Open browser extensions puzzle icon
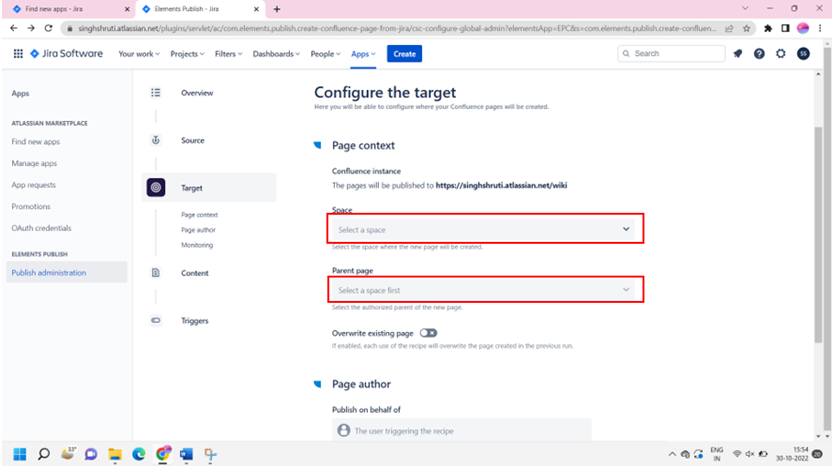 tap(768, 28)
